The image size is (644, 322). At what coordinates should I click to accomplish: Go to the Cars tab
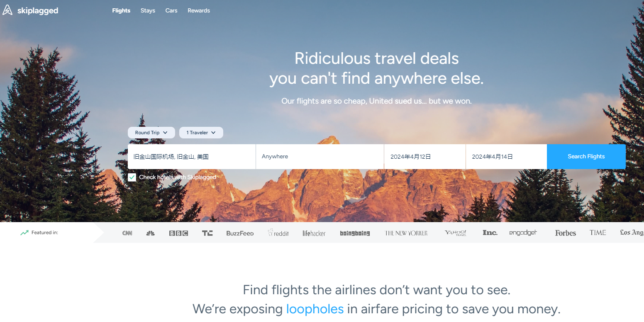(x=171, y=11)
